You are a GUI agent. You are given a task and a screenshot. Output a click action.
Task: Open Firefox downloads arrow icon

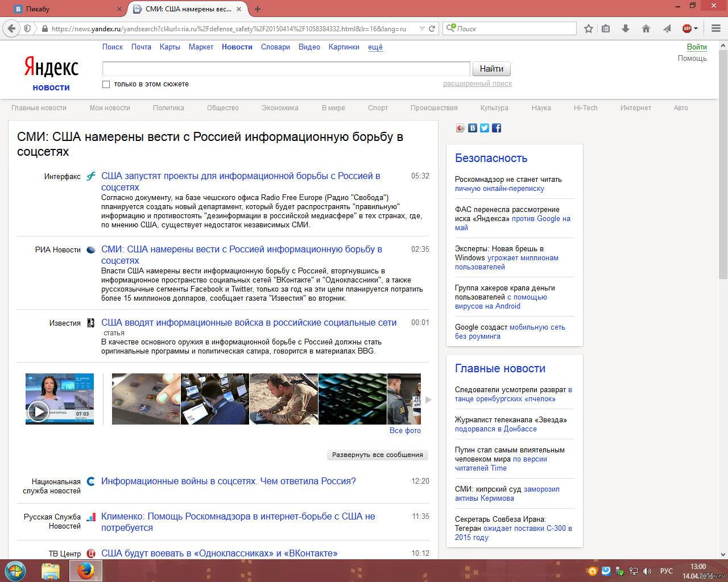pos(626,28)
